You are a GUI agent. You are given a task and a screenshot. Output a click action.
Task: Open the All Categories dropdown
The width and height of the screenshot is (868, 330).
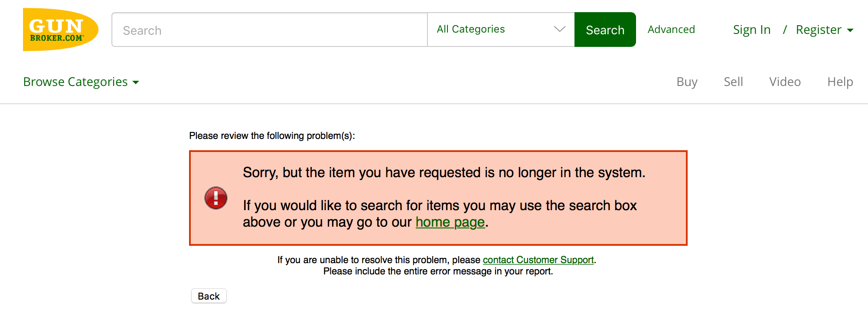pyautogui.click(x=501, y=30)
